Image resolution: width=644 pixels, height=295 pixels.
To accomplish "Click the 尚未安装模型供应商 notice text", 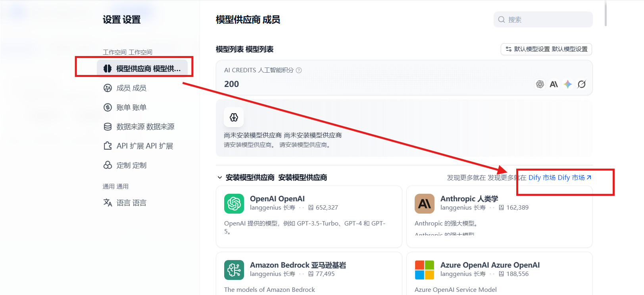I will point(283,135).
